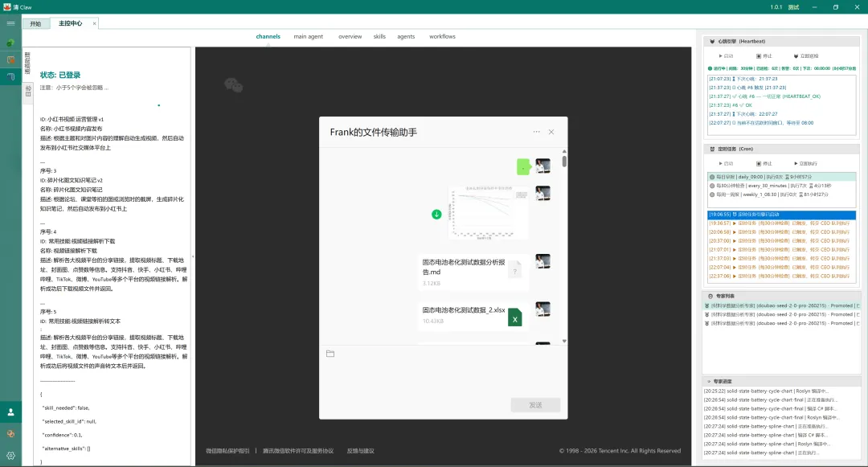The height and width of the screenshot is (467, 868).
Task: Click in the chat message input area
Action: click(x=443, y=379)
